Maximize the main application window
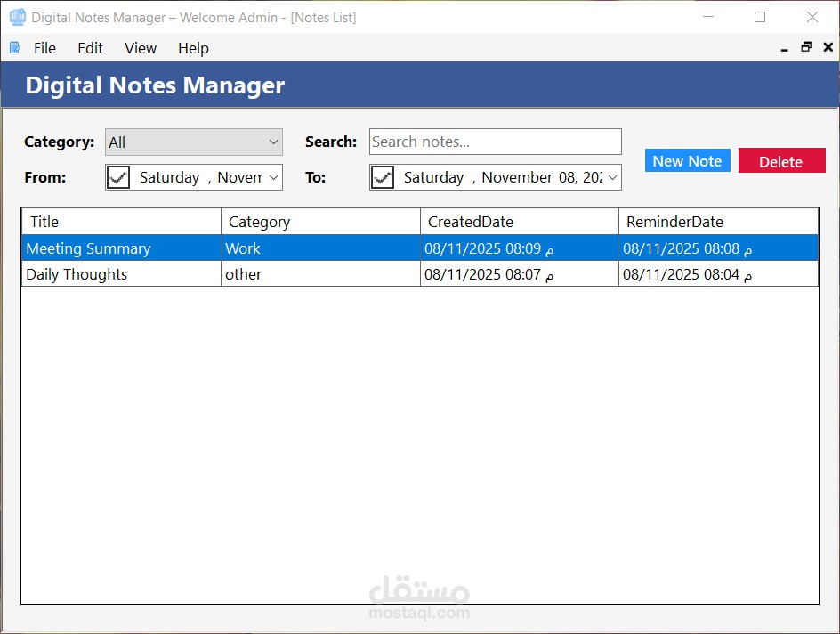840x634 pixels. [760, 17]
